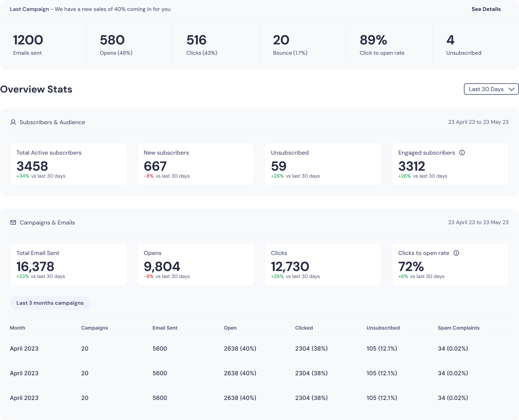This screenshot has height=420, width=519.
Task: Click the Opens 9,804 stat card
Action: [196, 264]
